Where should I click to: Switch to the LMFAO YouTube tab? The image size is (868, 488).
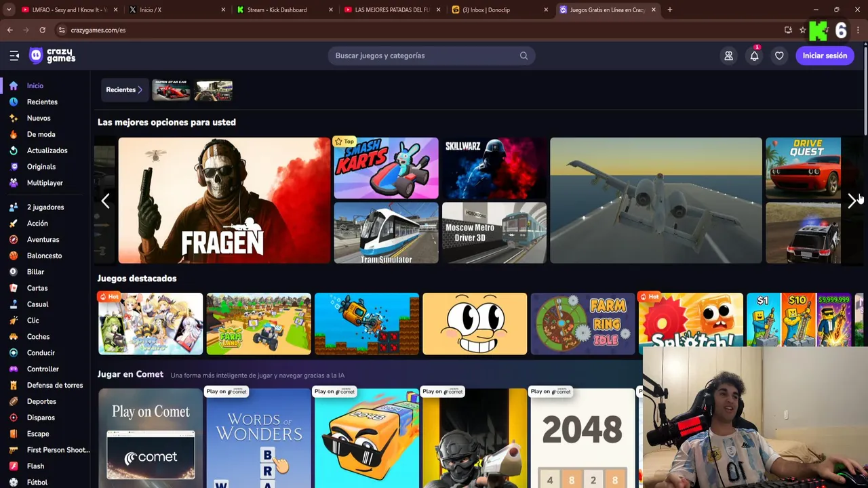[68, 9]
